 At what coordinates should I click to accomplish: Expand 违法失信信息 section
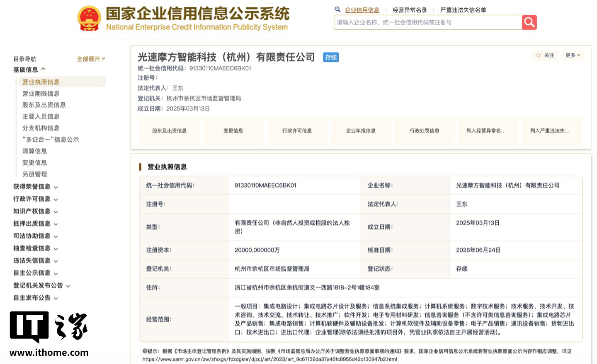point(36,260)
